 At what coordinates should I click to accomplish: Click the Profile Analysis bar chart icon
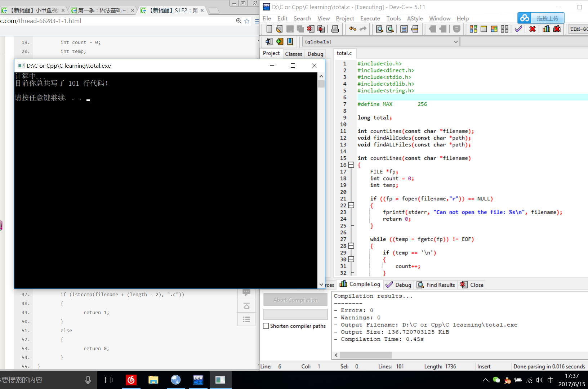pyautogui.click(x=546, y=29)
